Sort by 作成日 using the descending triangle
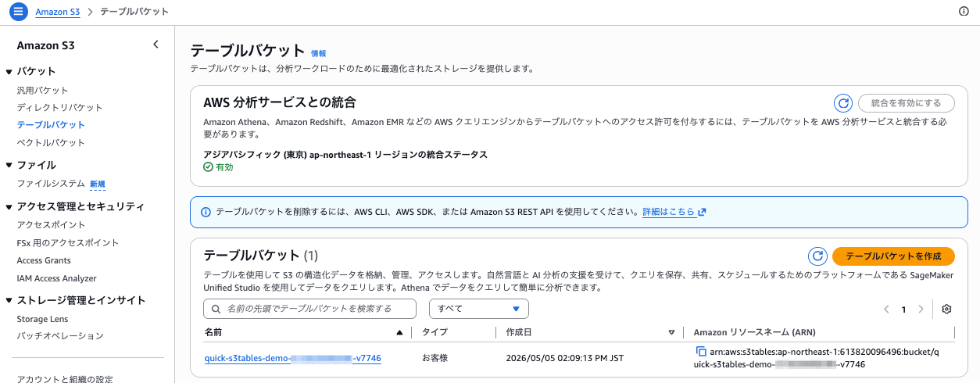This screenshot has width=980, height=383. 671,332
